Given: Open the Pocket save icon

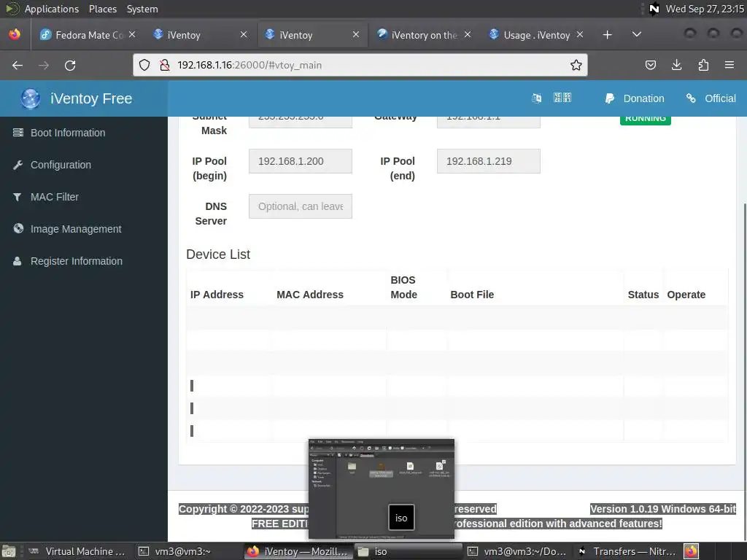Looking at the screenshot, I should coord(650,65).
